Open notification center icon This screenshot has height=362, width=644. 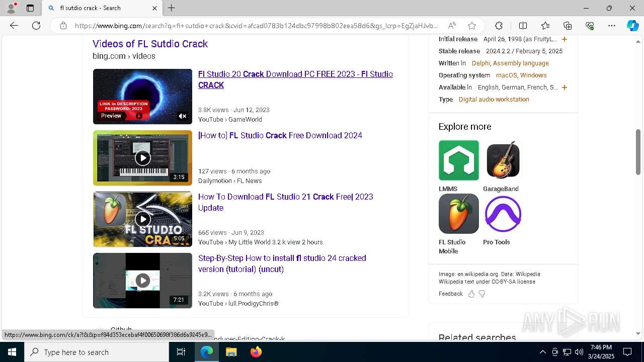(627, 352)
